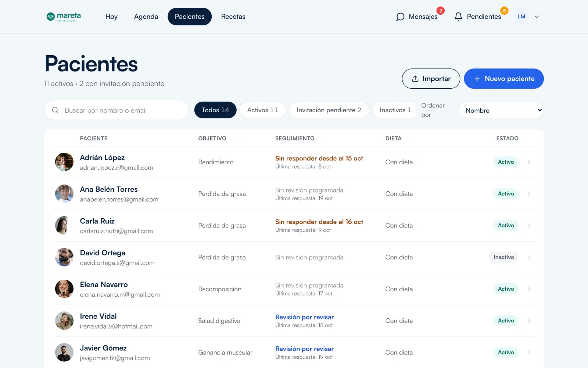Filter by Invitación pendiente 2
This screenshot has width=588, height=368.
point(329,110)
